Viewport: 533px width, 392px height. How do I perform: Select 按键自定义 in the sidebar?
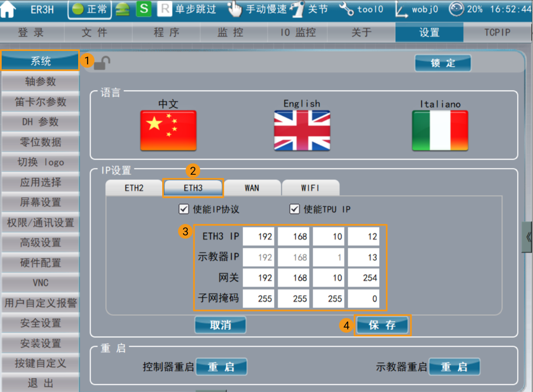(x=40, y=363)
